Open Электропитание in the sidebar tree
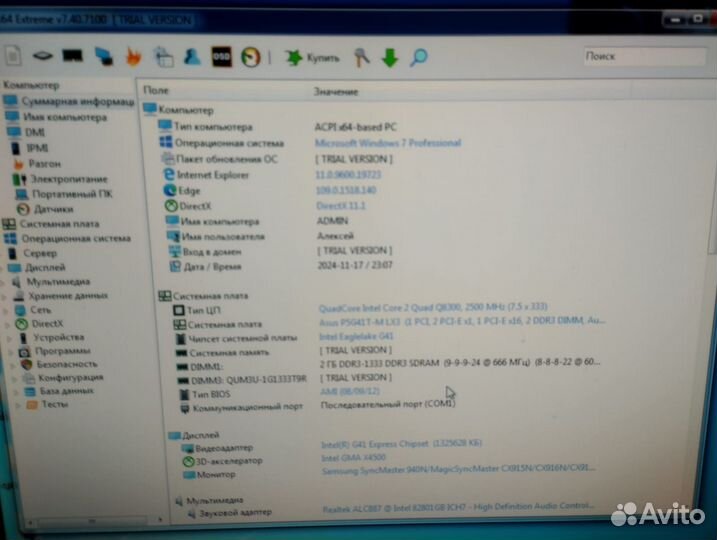 [x=67, y=178]
